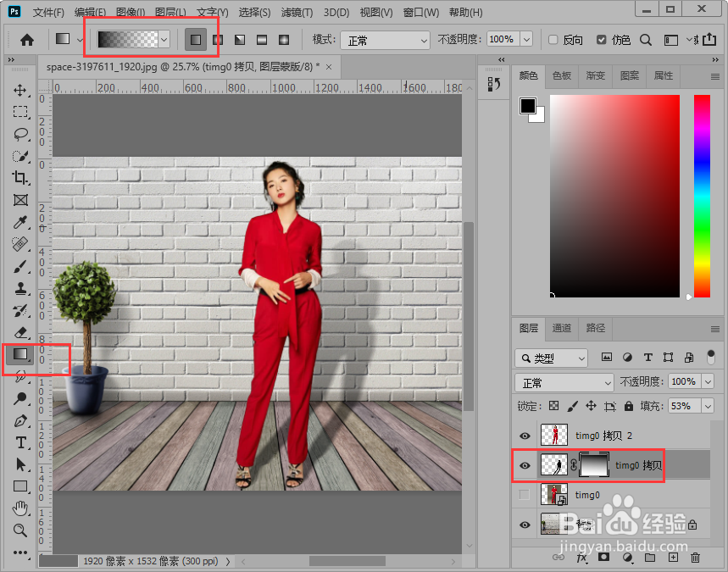
Task: Select the Rectangular Marquee tool
Action: pos(20,112)
